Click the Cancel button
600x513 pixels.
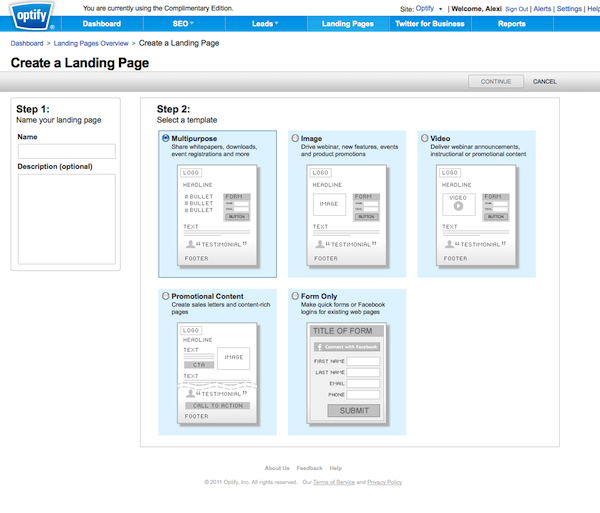(545, 81)
